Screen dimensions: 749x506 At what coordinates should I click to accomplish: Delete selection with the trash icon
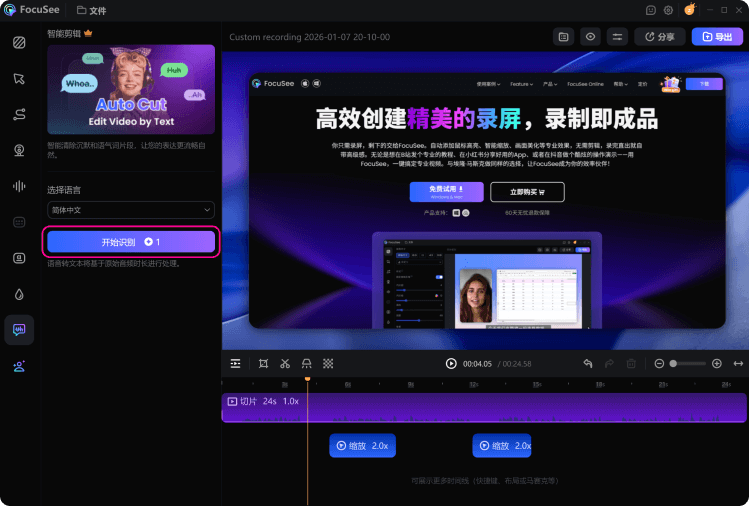tap(631, 364)
